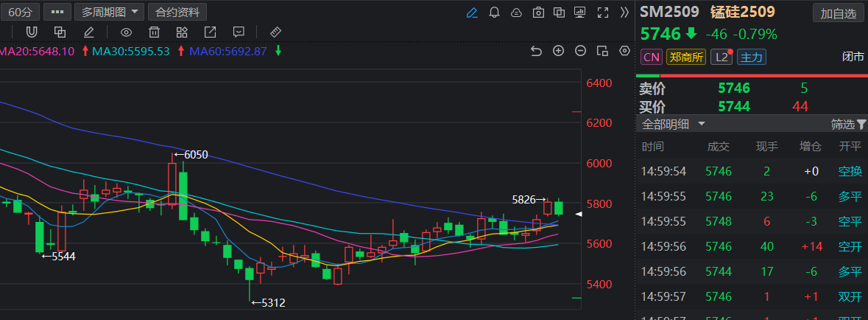Click the cloud sync icon
The image size is (868, 320).
[x=516, y=13]
